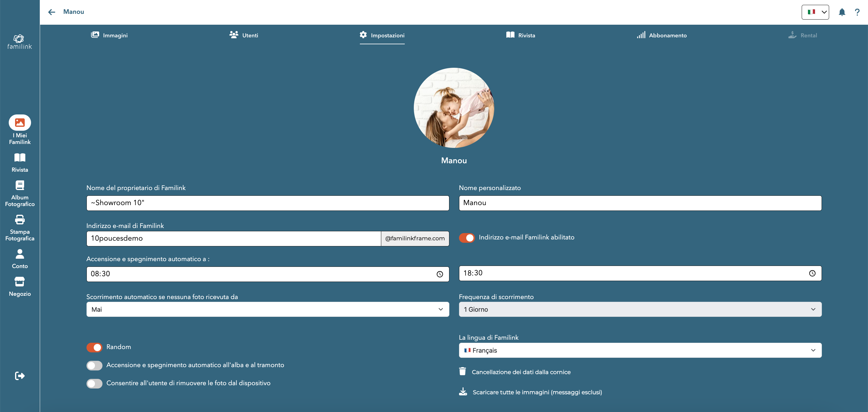Viewport: 868px width, 412px height.
Task: Open the Negozio shop icon
Action: pos(20,281)
